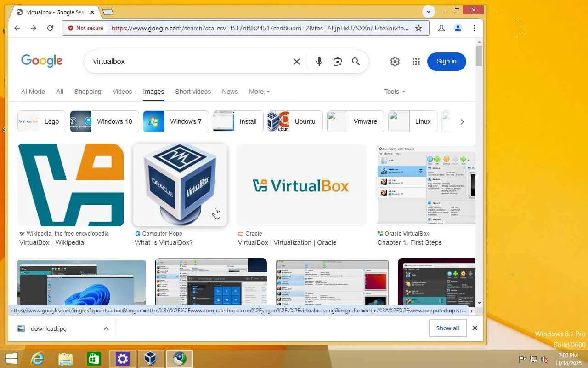Expand the More search filters menu
This screenshot has width=588, height=368.
coord(260,92)
